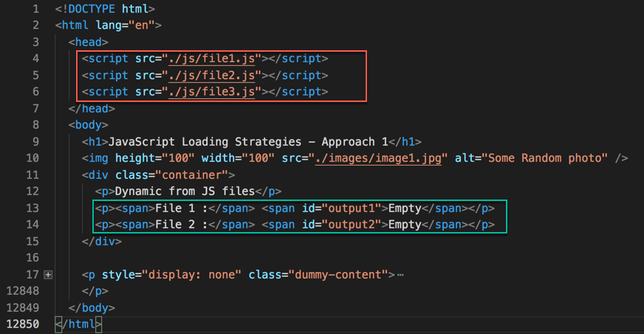The width and height of the screenshot is (644, 334).
Task: Click 'Empty' text inside output1 span
Action: (405, 208)
